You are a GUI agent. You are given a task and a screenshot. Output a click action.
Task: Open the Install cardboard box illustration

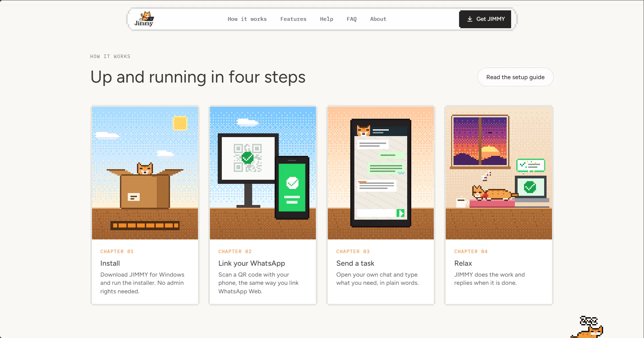click(145, 173)
